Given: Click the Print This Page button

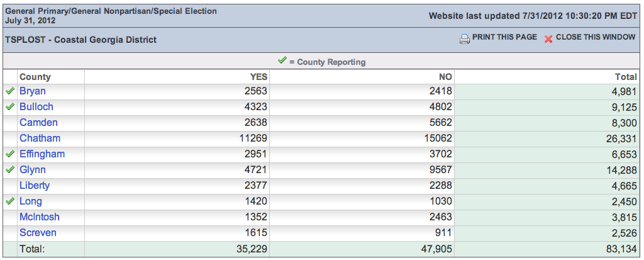Looking at the screenshot, I should (504, 37).
